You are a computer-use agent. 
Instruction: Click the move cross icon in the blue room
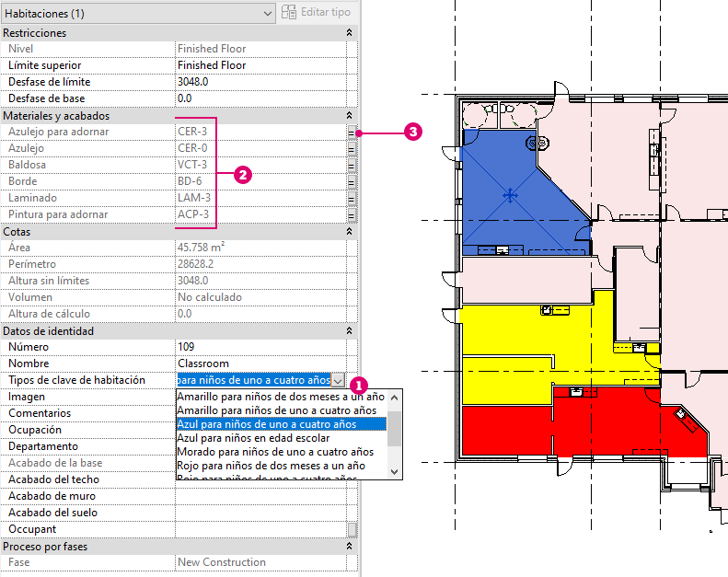(510, 195)
